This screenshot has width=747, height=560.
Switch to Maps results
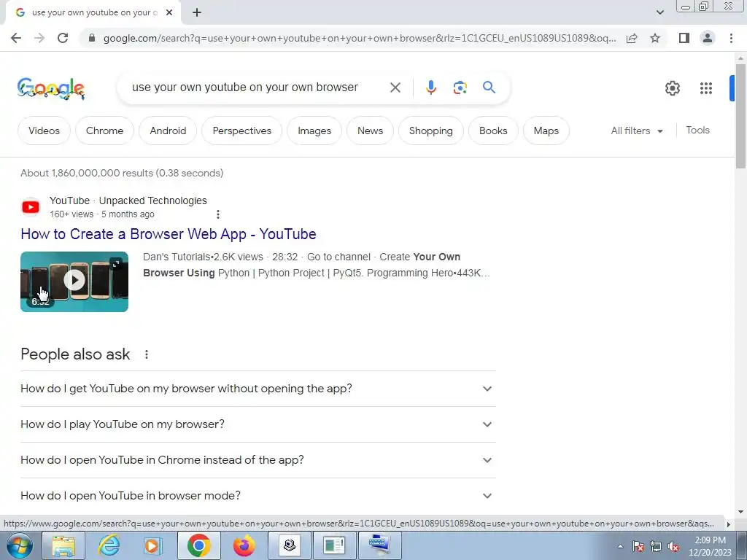pos(546,131)
